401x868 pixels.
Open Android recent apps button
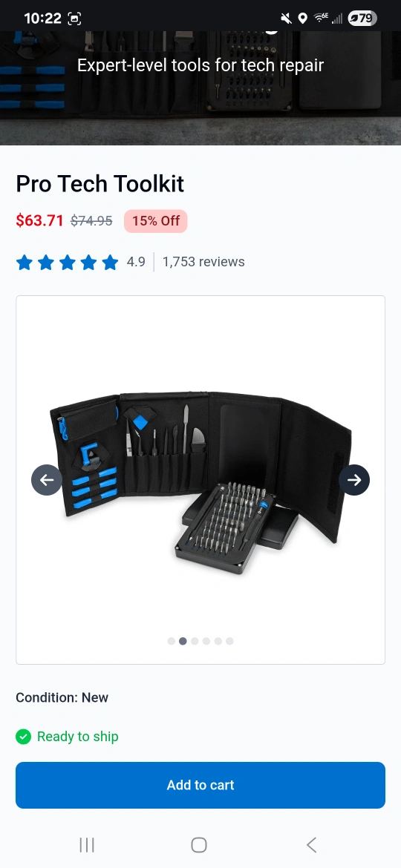[x=87, y=845]
